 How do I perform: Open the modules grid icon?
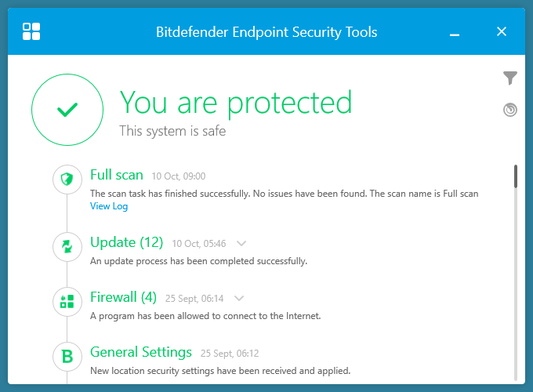click(x=31, y=31)
